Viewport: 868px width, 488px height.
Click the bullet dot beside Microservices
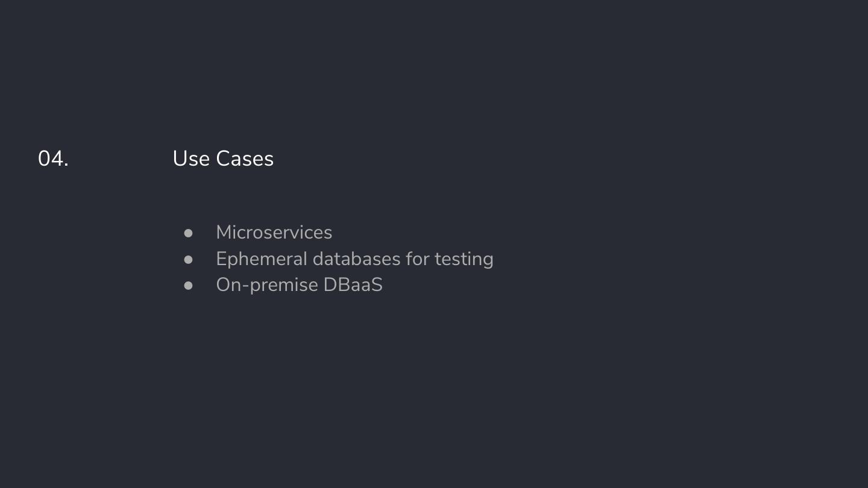coord(188,233)
